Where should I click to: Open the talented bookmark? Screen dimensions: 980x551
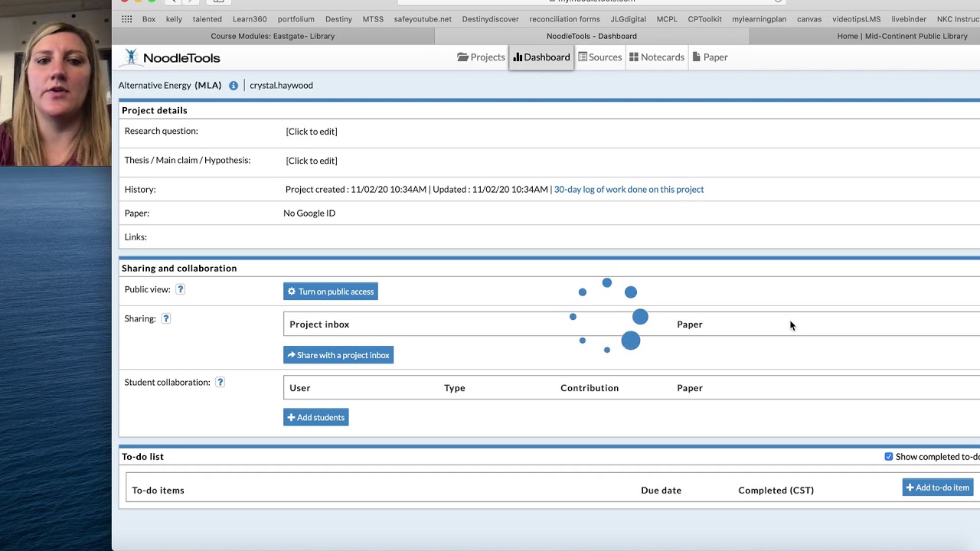tap(207, 19)
